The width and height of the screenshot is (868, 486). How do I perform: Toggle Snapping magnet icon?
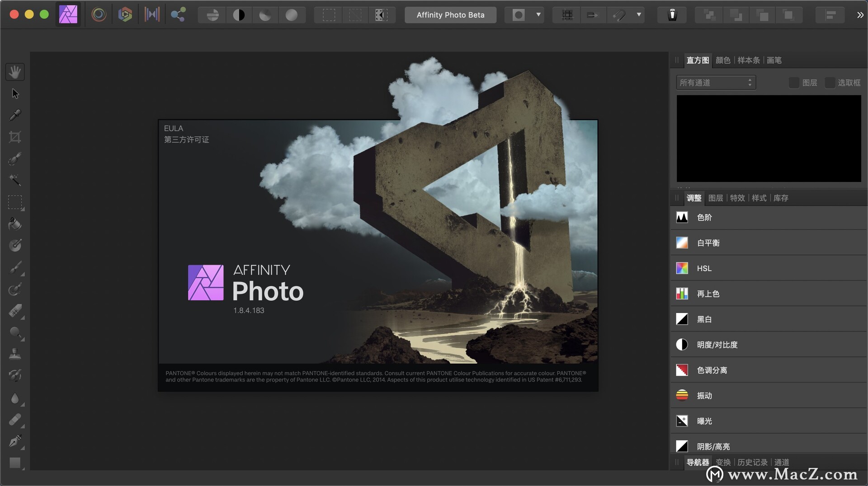(619, 15)
